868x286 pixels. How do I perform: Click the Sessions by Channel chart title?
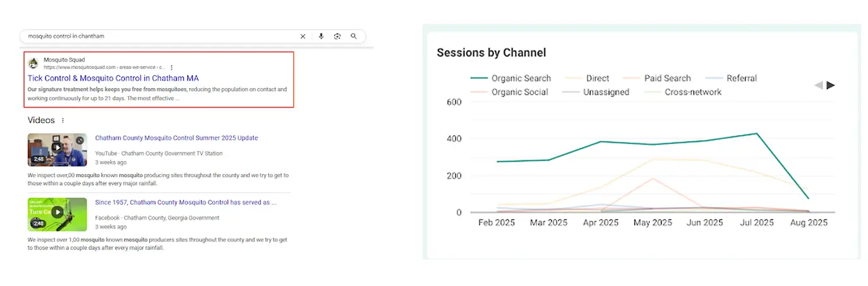[x=491, y=52]
